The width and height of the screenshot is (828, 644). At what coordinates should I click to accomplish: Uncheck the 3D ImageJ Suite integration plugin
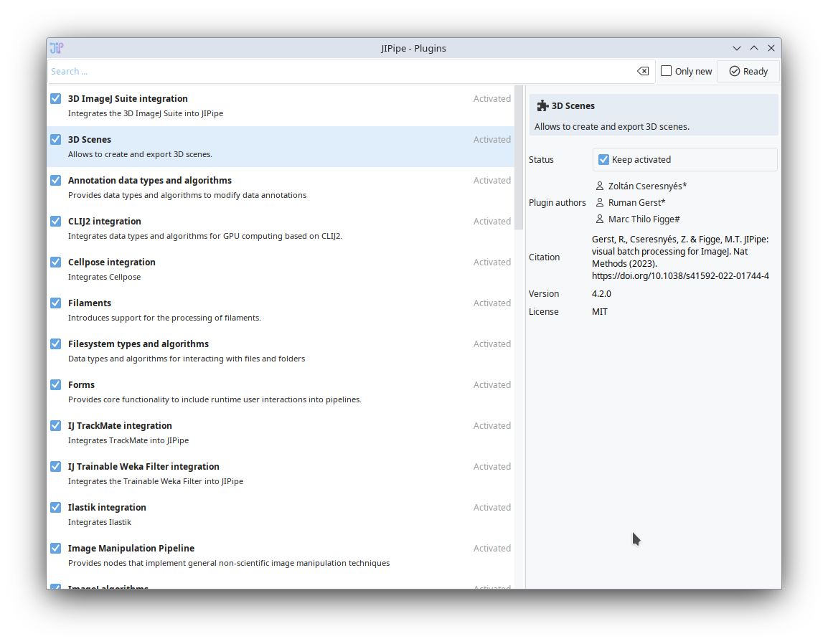[55, 99]
